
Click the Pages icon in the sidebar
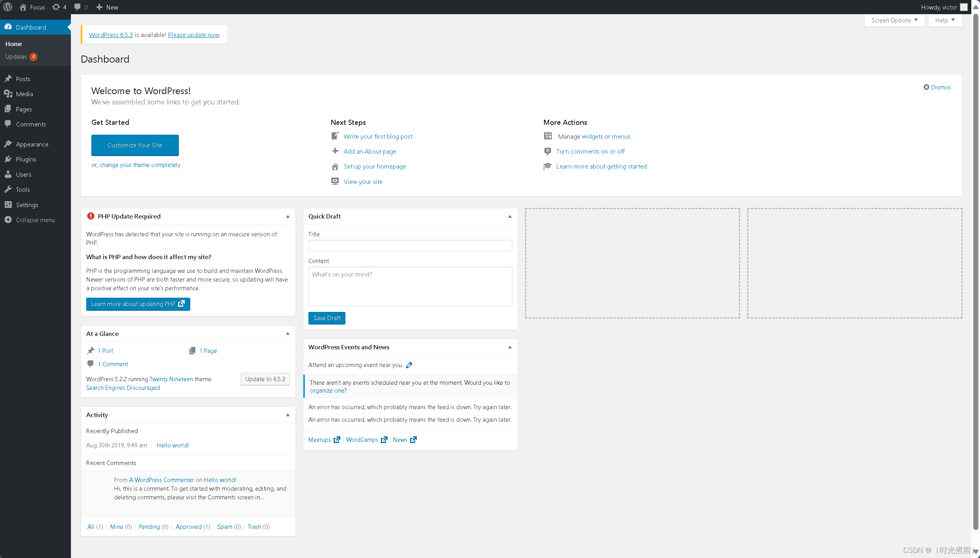tap(8, 109)
